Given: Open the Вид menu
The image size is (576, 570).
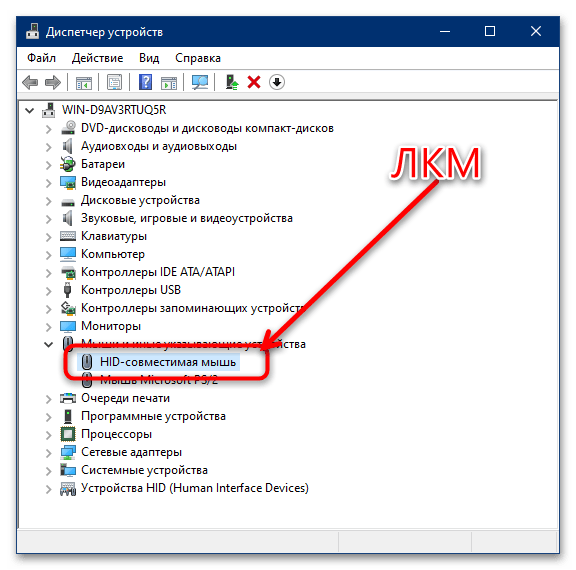Looking at the screenshot, I should point(149,58).
